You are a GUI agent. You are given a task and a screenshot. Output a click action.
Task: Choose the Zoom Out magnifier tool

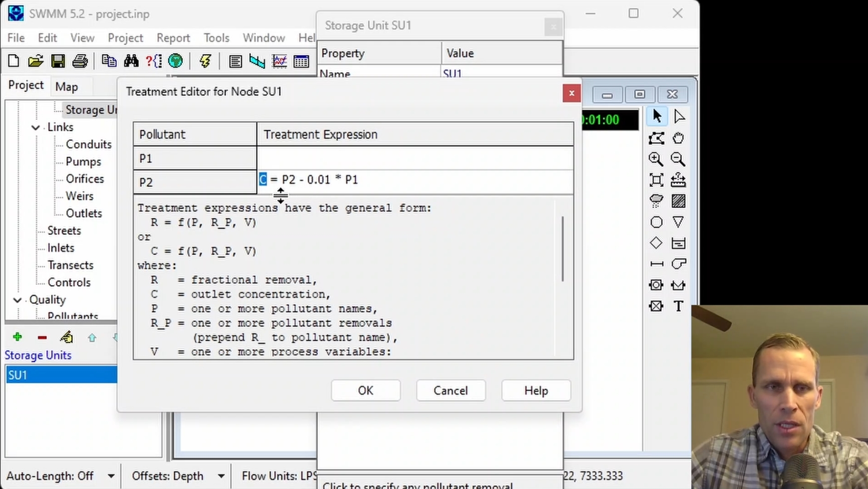(678, 159)
